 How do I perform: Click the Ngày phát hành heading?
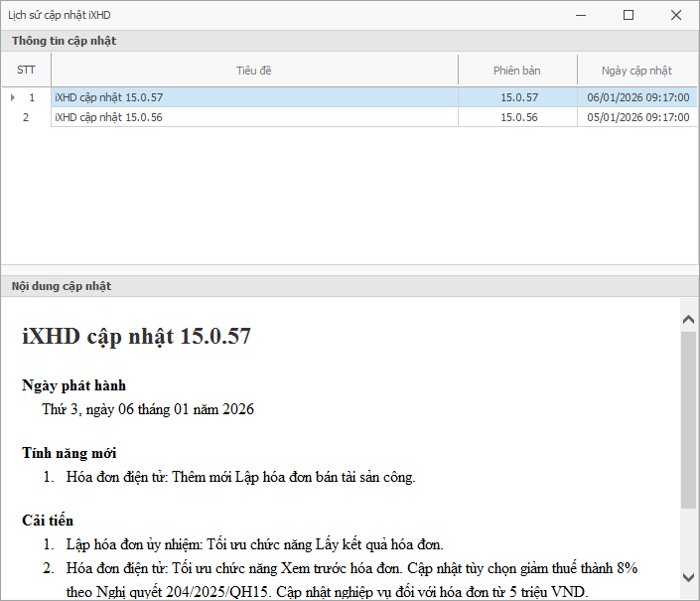[74, 385]
